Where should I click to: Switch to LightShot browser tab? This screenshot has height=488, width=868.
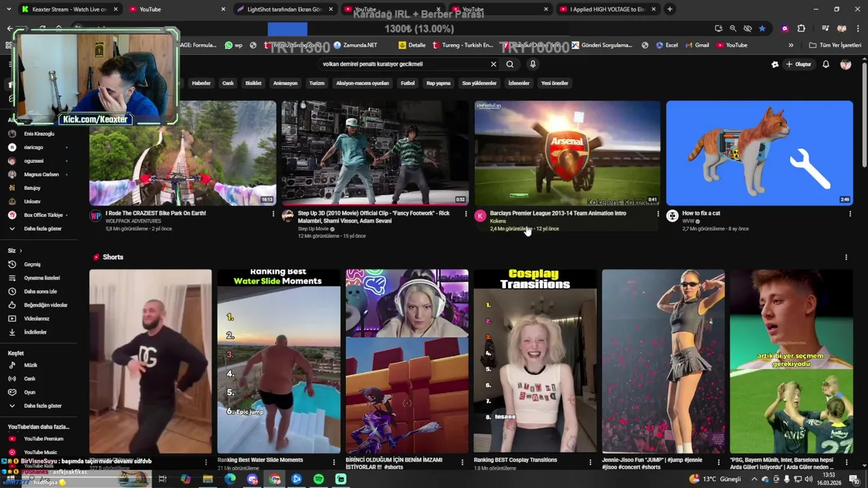point(285,9)
